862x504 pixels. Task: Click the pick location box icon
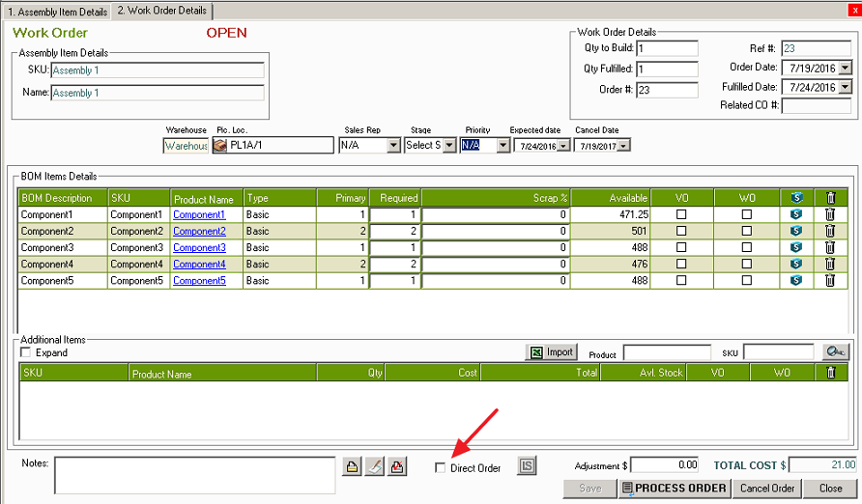[219, 146]
